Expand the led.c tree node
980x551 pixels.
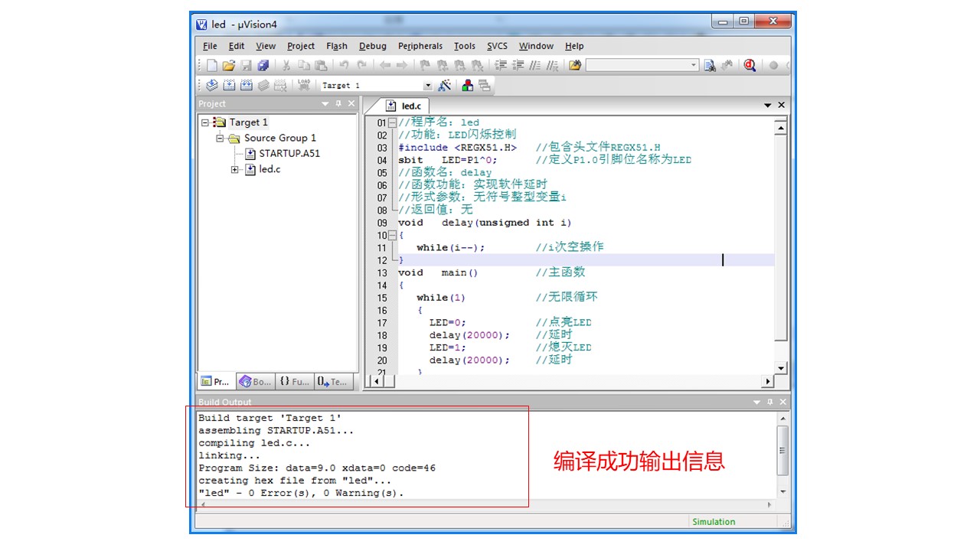(x=235, y=169)
